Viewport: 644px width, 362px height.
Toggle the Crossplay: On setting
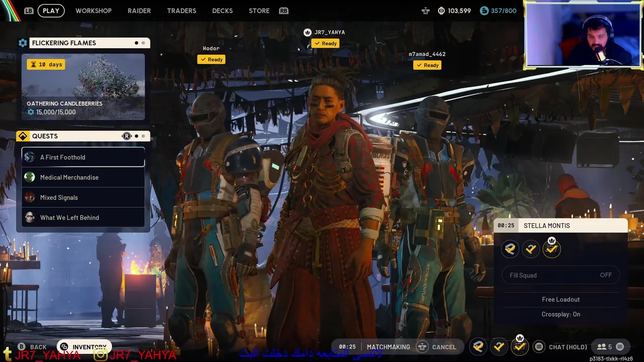[561, 314]
